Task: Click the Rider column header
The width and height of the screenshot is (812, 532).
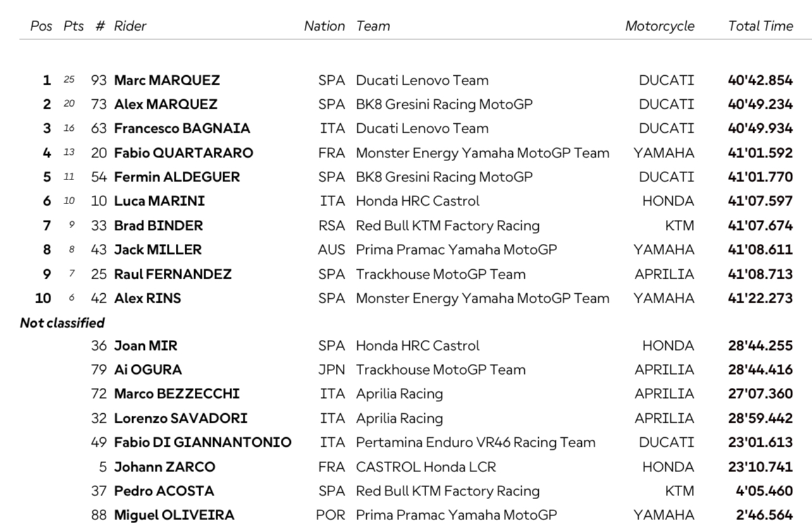Action: (x=130, y=26)
